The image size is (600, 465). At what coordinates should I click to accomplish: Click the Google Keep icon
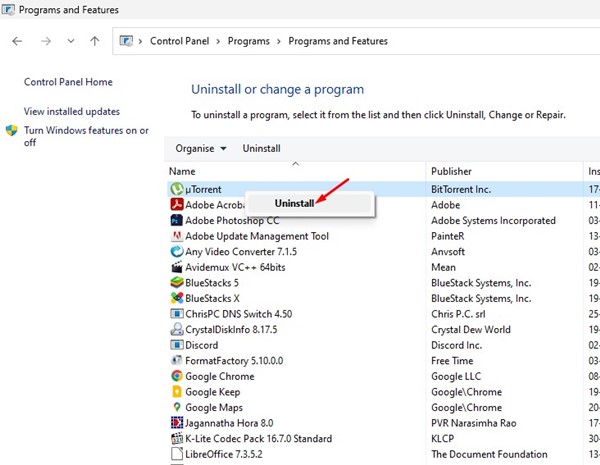click(177, 392)
